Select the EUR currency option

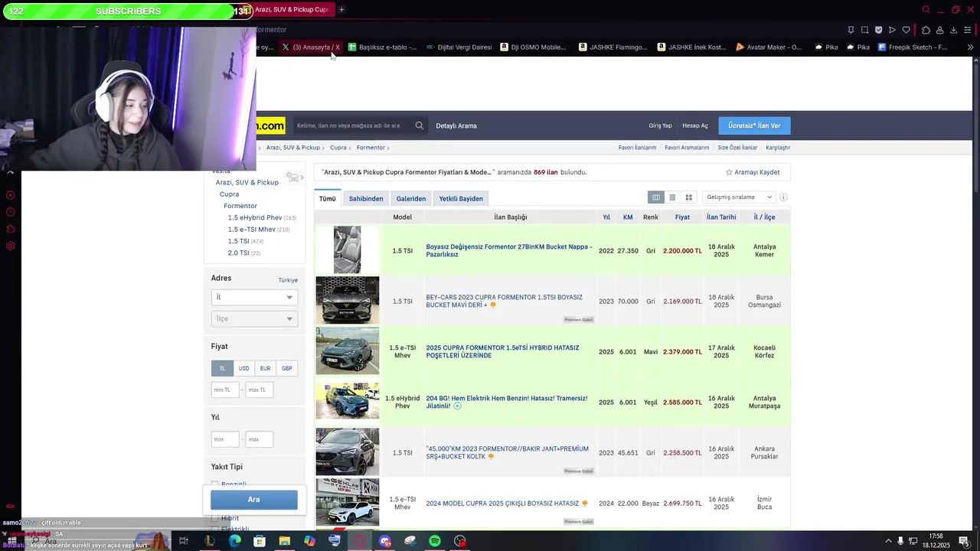point(265,368)
